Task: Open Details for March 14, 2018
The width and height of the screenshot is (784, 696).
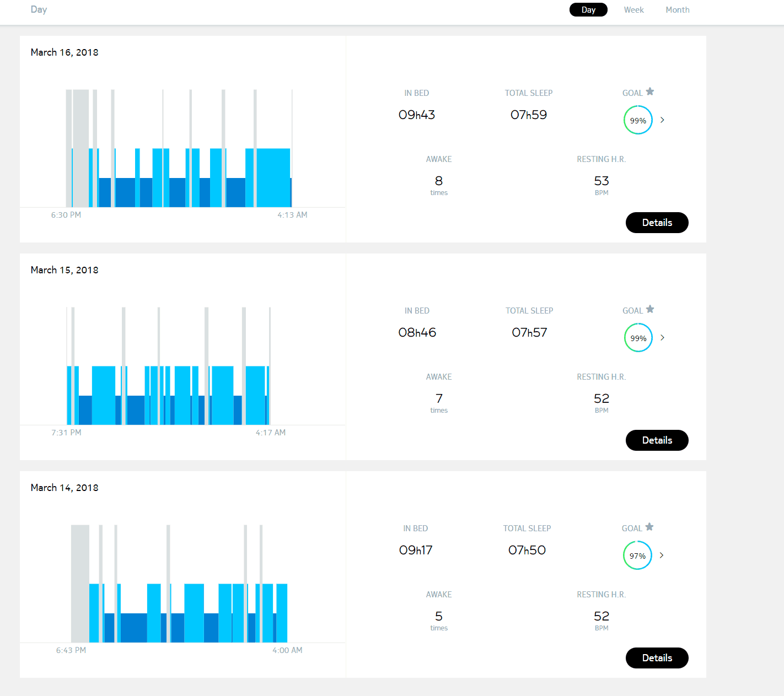Action: coord(657,658)
